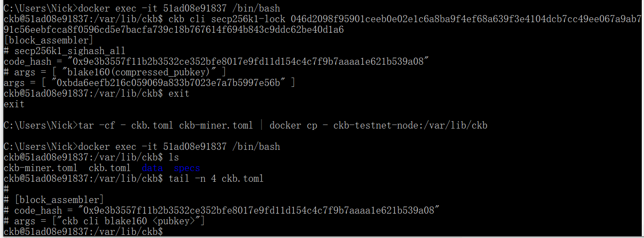Click the final empty bash prompt line
Viewport: 644px width, 238px height.
tap(83, 232)
